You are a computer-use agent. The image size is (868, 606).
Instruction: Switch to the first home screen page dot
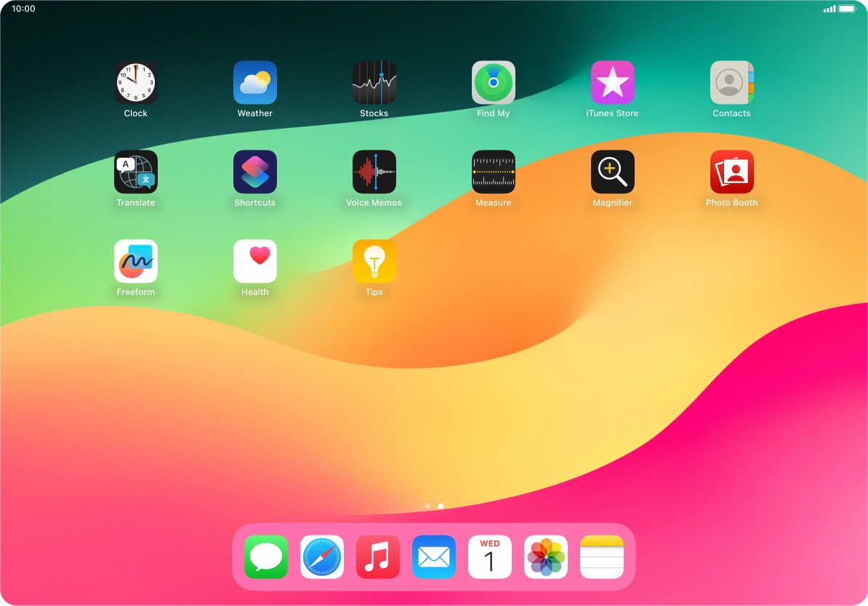point(427,506)
